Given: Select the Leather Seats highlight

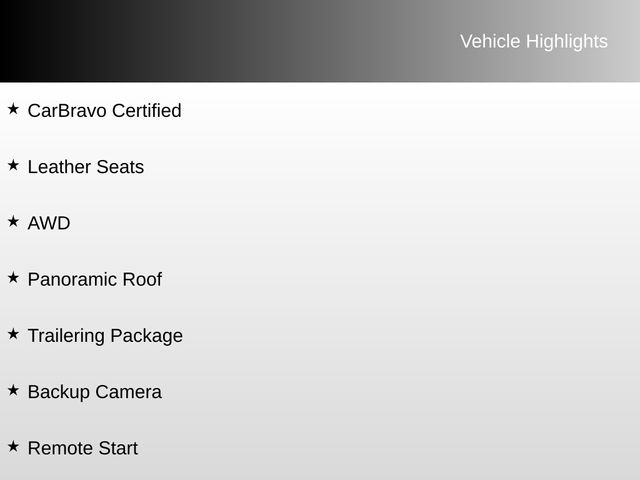Looking at the screenshot, I should 86,167.
